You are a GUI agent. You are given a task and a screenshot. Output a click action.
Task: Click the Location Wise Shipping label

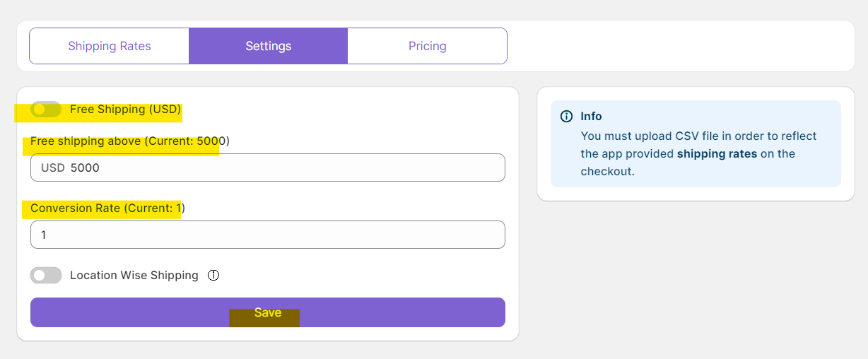[x=134, y=275]
